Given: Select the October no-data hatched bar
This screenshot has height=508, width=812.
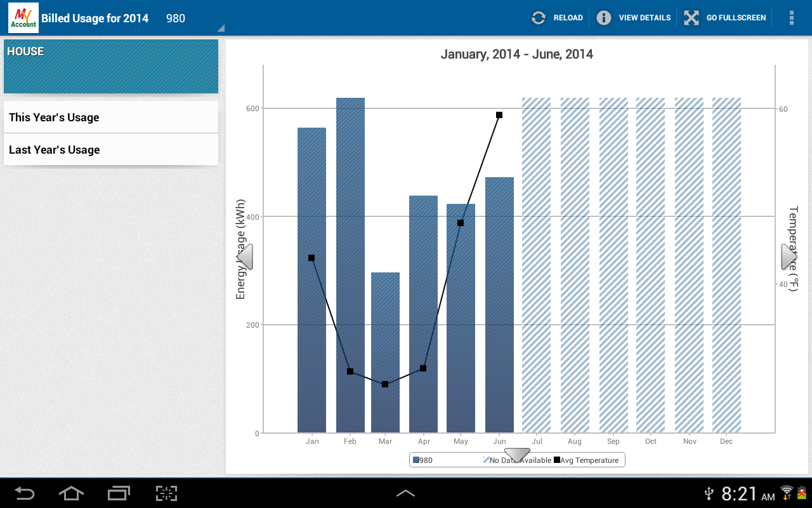Looking at the screenshot, I should click(650, 265).
